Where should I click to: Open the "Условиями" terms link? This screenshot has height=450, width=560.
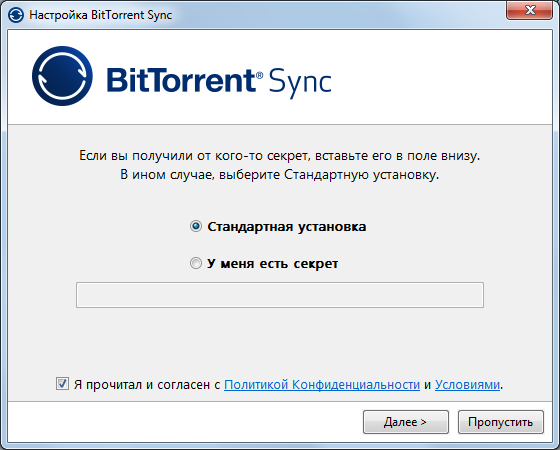point(467,385)
